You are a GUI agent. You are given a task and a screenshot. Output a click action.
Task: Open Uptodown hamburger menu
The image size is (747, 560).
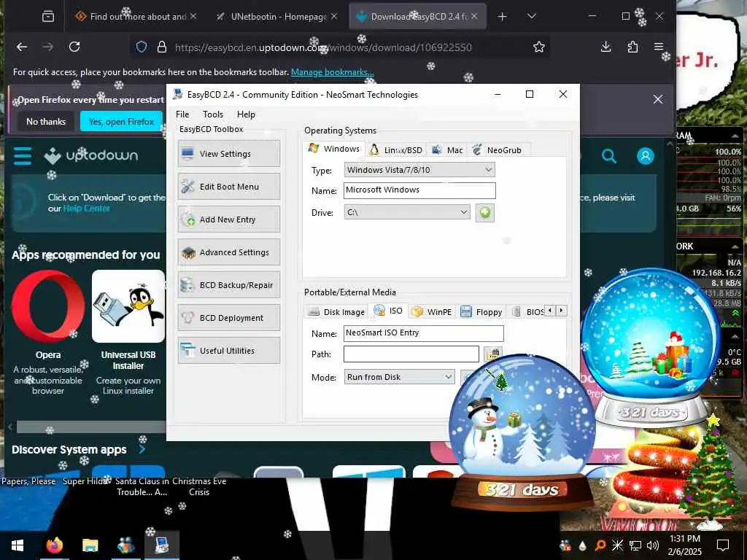[x=23, y=156]
